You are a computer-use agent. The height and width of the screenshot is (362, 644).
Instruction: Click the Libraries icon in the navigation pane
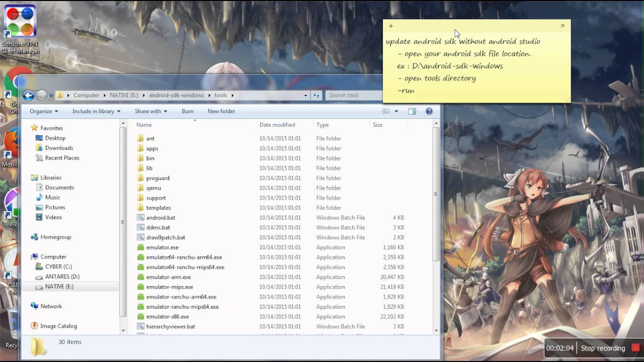pos(34,177)
